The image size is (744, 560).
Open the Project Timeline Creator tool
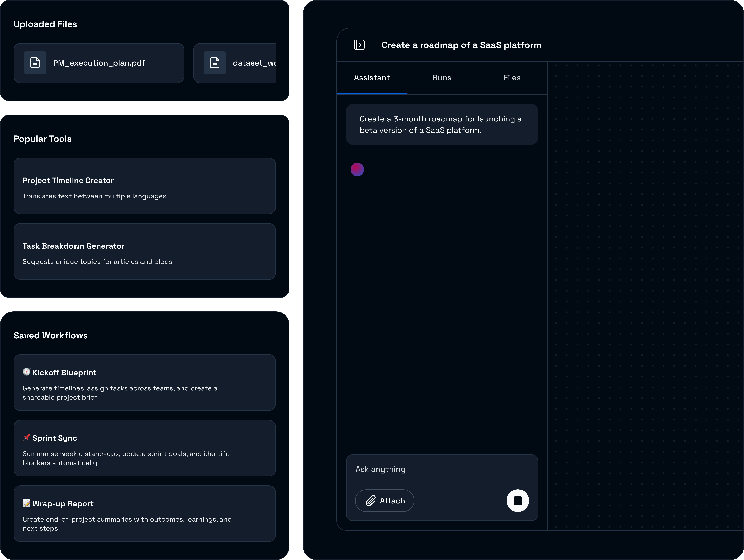click(145, 186)
